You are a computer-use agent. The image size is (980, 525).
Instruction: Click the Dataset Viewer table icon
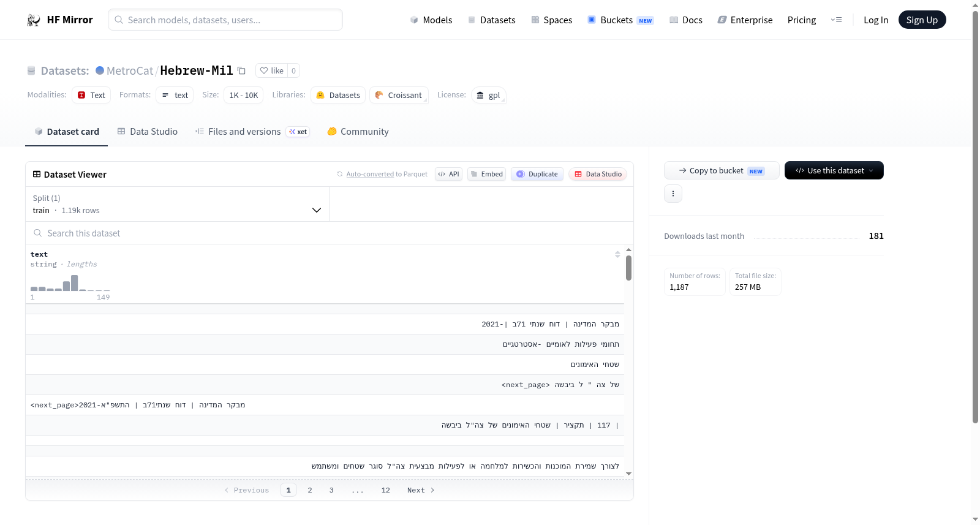point(37,175)
